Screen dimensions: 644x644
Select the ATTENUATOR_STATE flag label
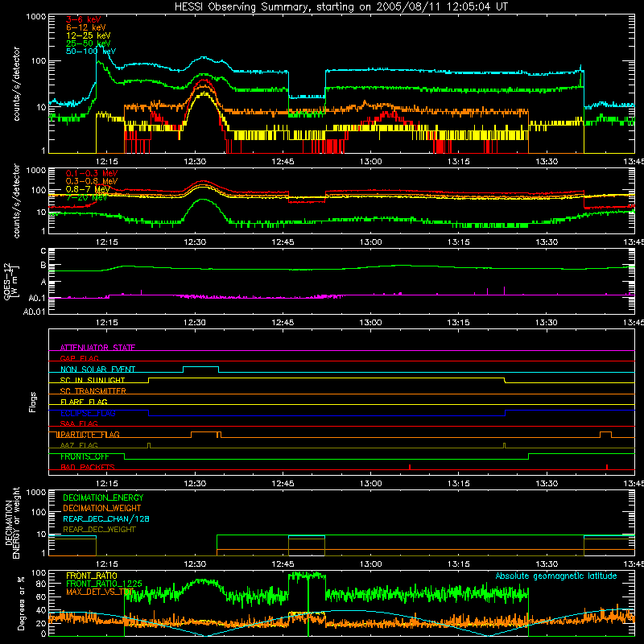[x=97, y=348]
